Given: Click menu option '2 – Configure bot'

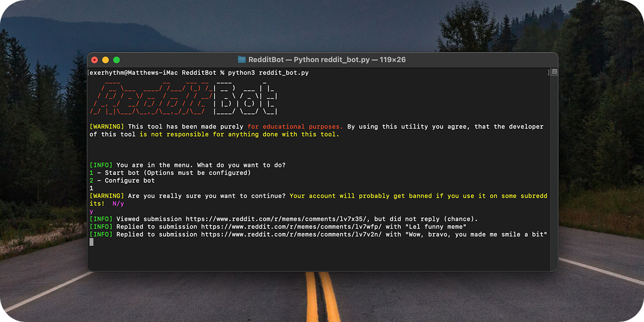Looking at the screenshot, I should pyautogui.click(x=122, y=180).
